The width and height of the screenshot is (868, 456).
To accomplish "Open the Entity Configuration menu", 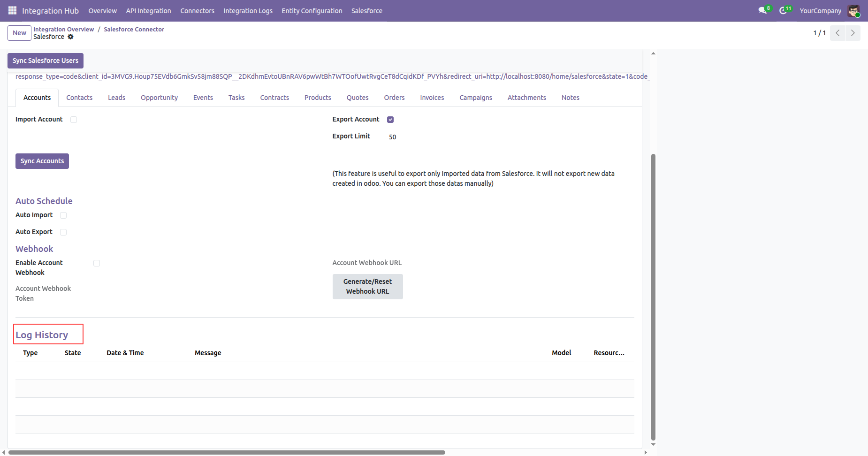I will [312, 11].
